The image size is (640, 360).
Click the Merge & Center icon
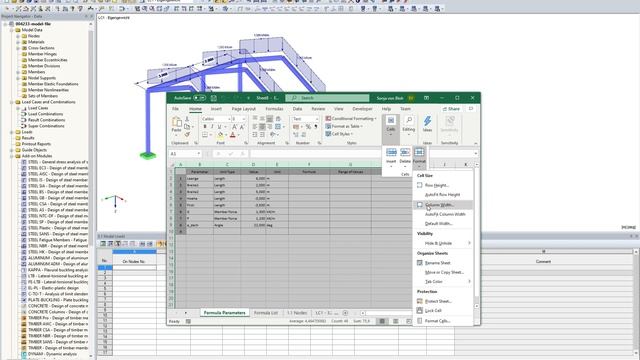click(278, 127)
